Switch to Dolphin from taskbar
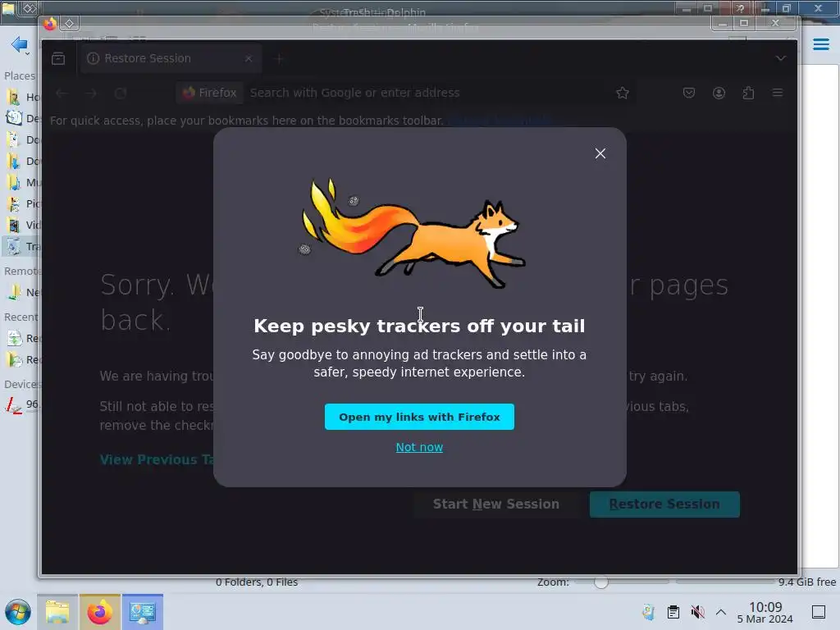840x630 pixels. pyautogui.click(x=57, y=612)
